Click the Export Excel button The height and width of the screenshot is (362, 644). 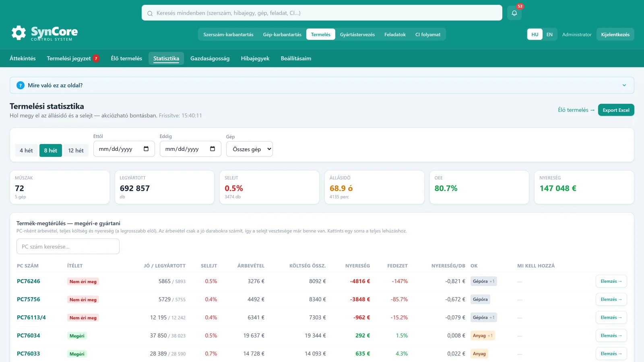click(616, 110)
